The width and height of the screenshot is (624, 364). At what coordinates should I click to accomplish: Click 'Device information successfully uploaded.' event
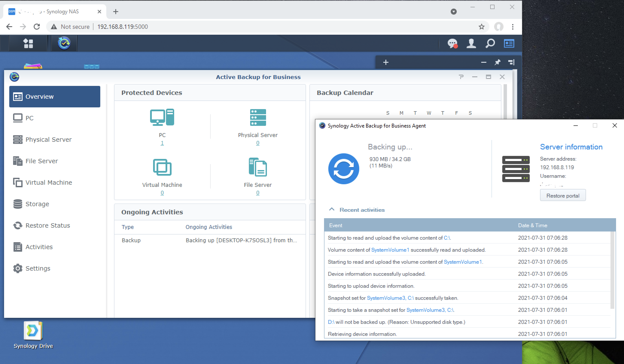(x=377, y=274)
